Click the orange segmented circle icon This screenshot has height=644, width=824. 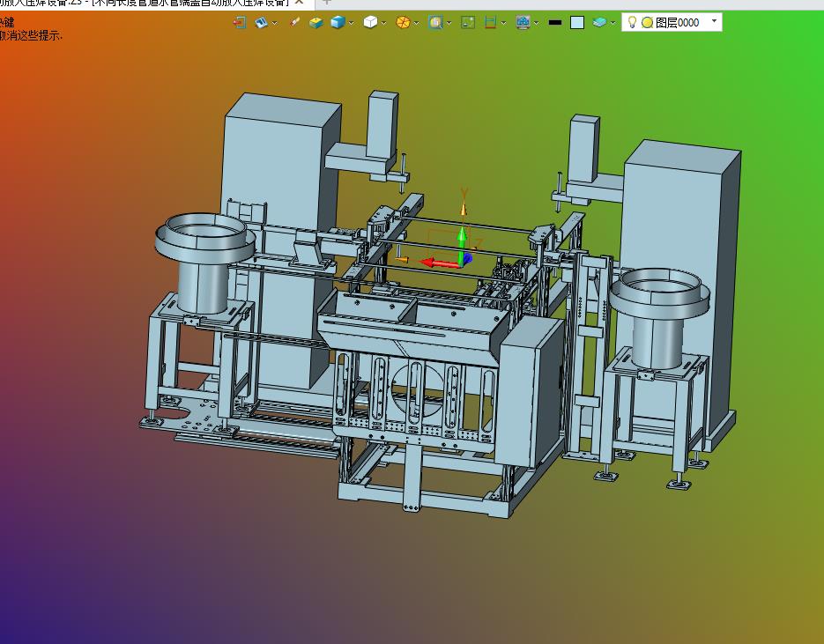click(403, 22)
